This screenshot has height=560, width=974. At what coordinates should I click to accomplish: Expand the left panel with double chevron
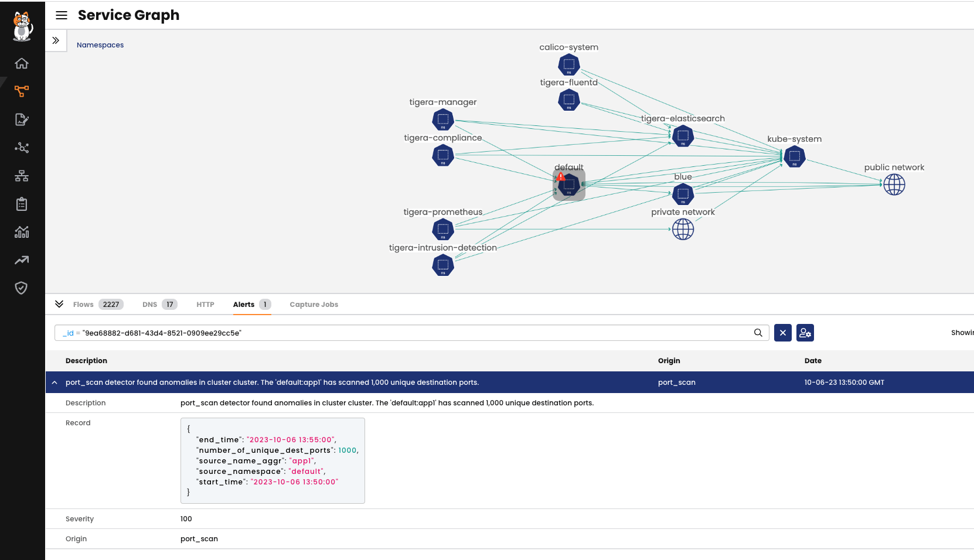(x=56, y=40)
